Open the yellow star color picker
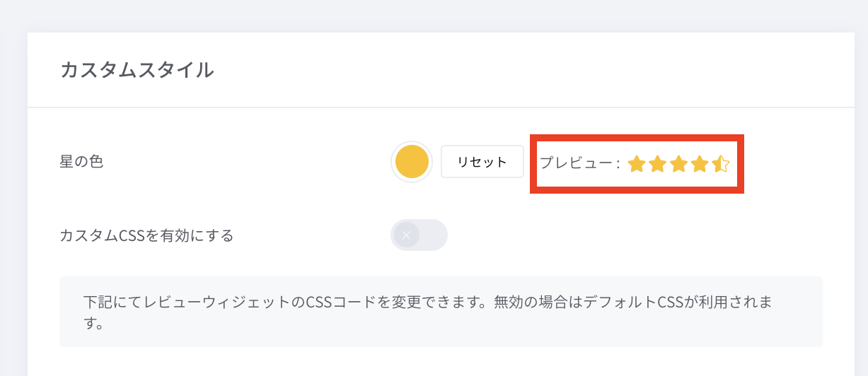 (x=412, y=162)
